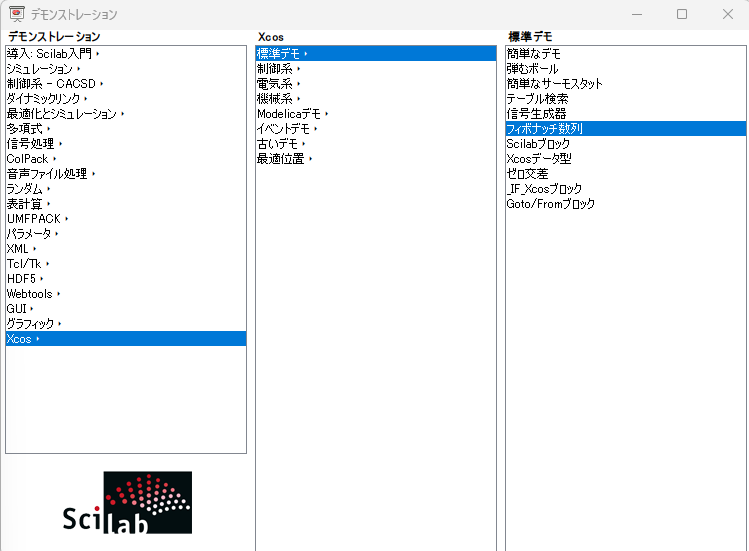Viewport: 749px width, 551px height.
Task: Run ゼロ交差 demo
Action: tap(626, 174)
